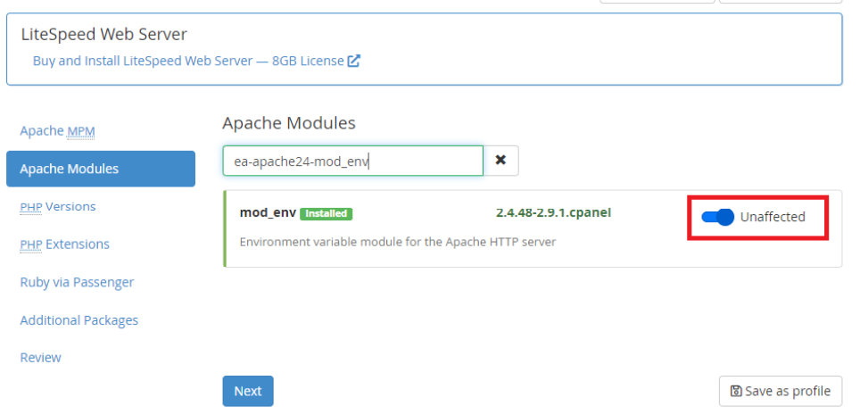This screenshot has width=868, height=414.
Task: Click the Environment variable module description
Action: (x=398, y=242)
